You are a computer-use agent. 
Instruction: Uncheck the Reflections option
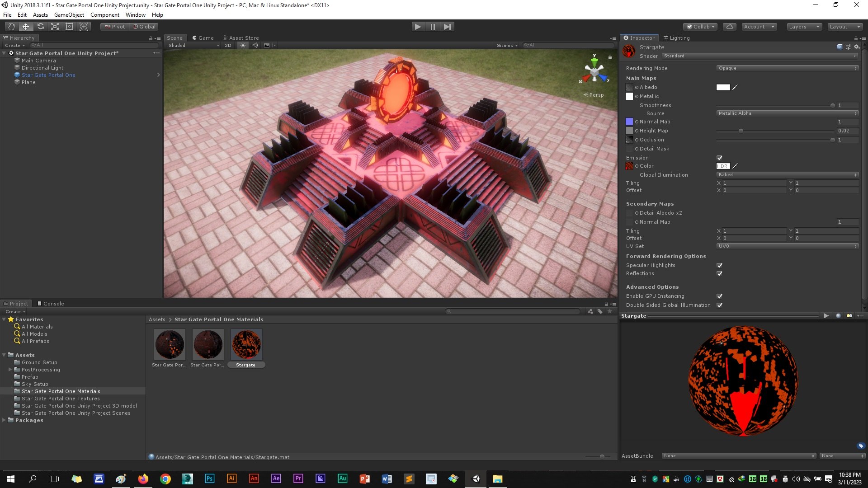point(719,273)
